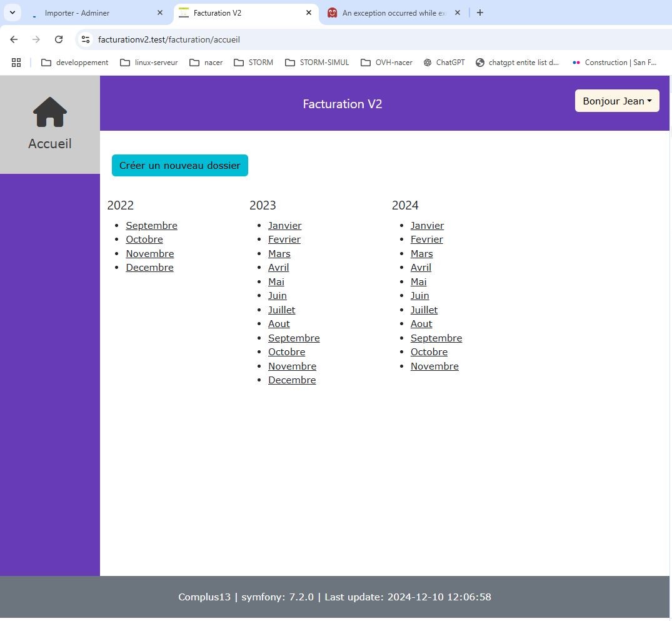Click the Accueil home icon

coord(50,113)
